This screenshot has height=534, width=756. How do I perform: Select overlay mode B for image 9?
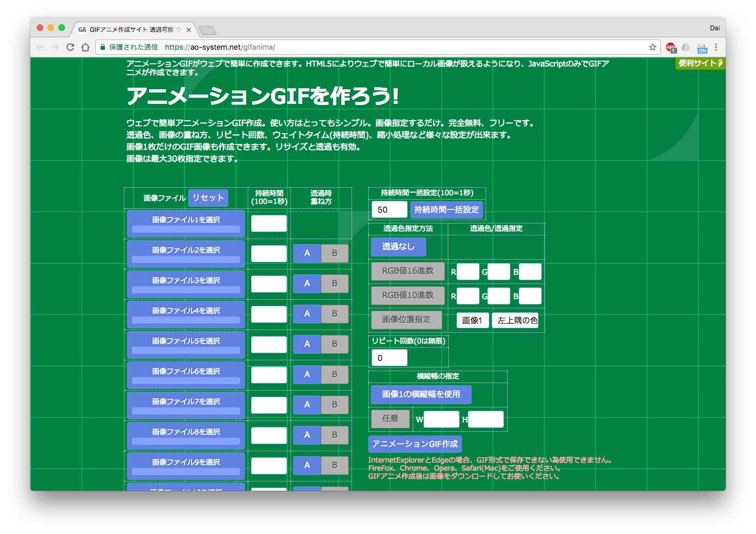[x=335, y=465]
